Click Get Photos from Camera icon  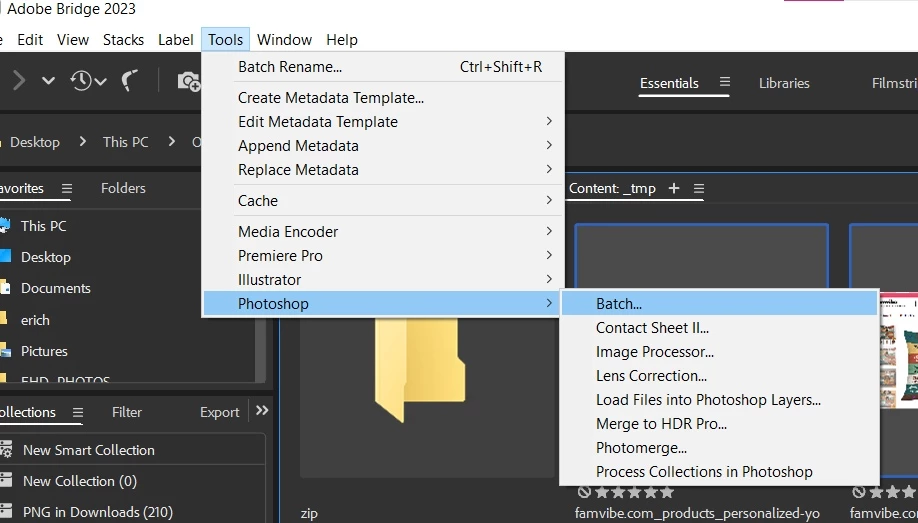(x=189, y=81)
